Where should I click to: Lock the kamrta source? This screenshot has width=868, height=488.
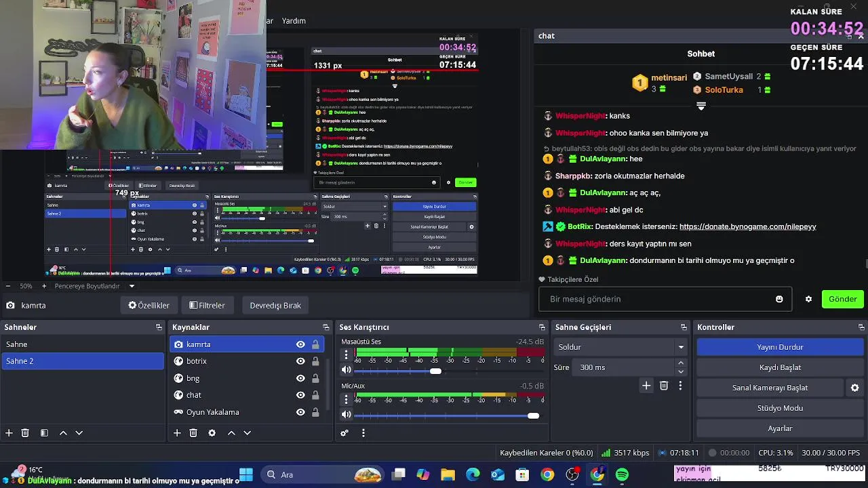[x=315, y=344]
